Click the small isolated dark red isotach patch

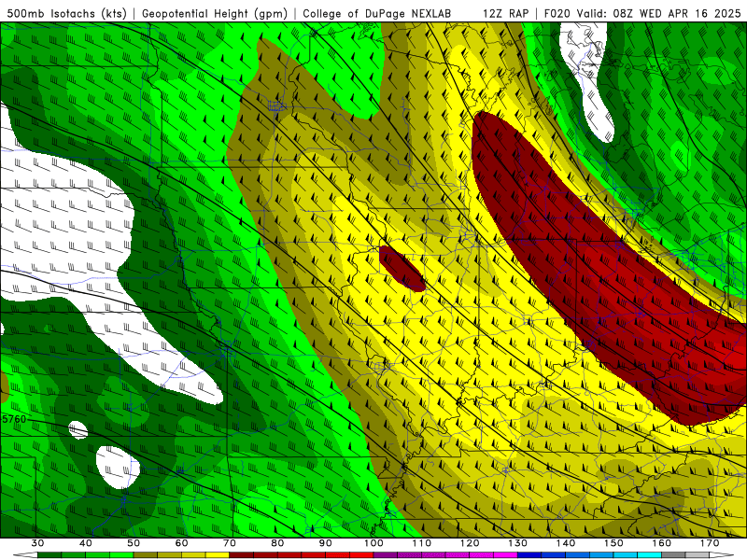pos(402,269)
